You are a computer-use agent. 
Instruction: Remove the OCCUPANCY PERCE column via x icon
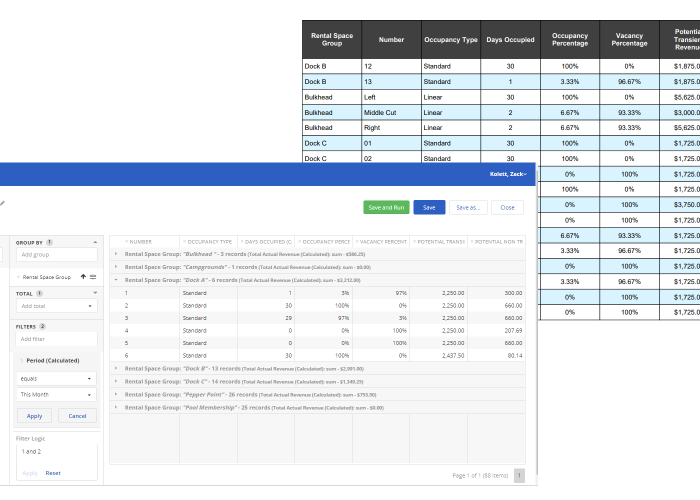[300, 242]
